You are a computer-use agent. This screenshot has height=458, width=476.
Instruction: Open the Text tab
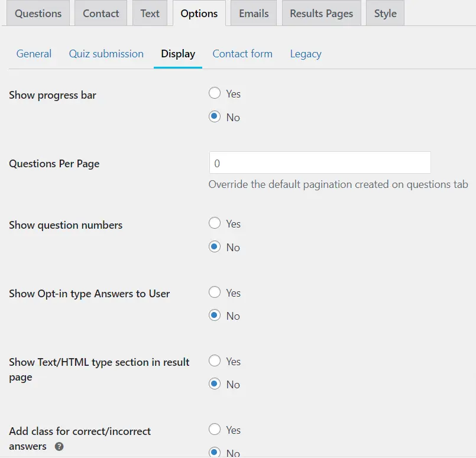point(150,14)
